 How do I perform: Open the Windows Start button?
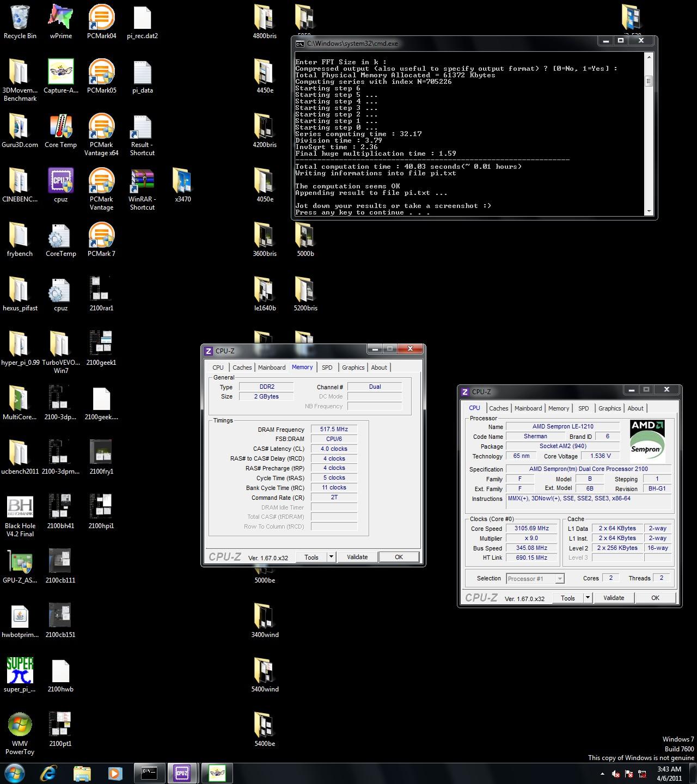click(x=15, y=773)
